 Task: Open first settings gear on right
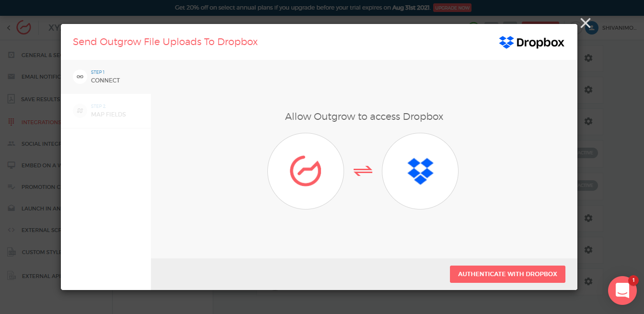588,58
